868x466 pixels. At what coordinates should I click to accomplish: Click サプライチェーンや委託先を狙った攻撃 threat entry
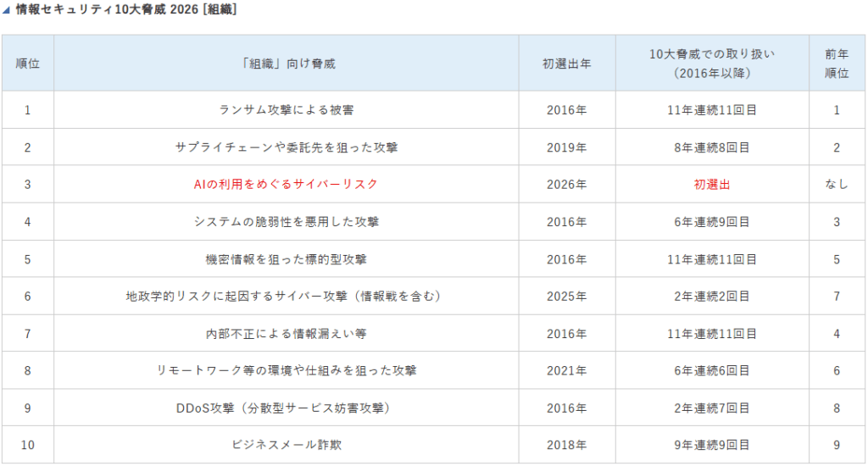[287, 147]
